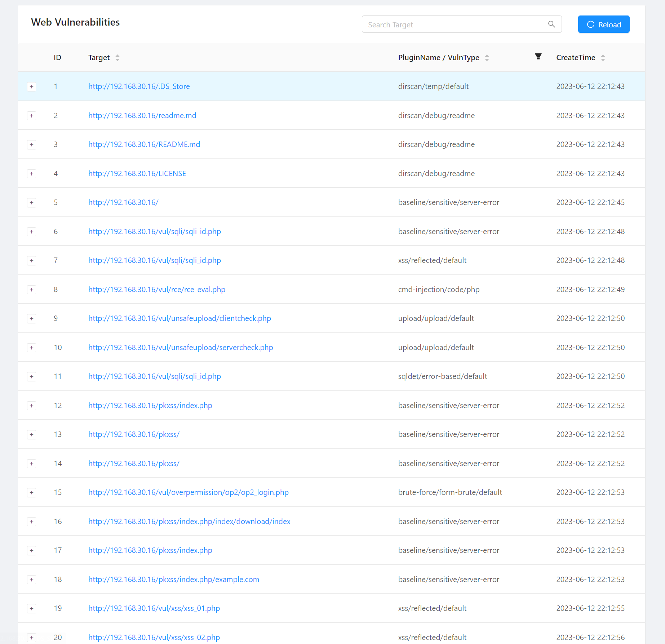Expand row 20 xss_02.php details

(x=32, y=638)
